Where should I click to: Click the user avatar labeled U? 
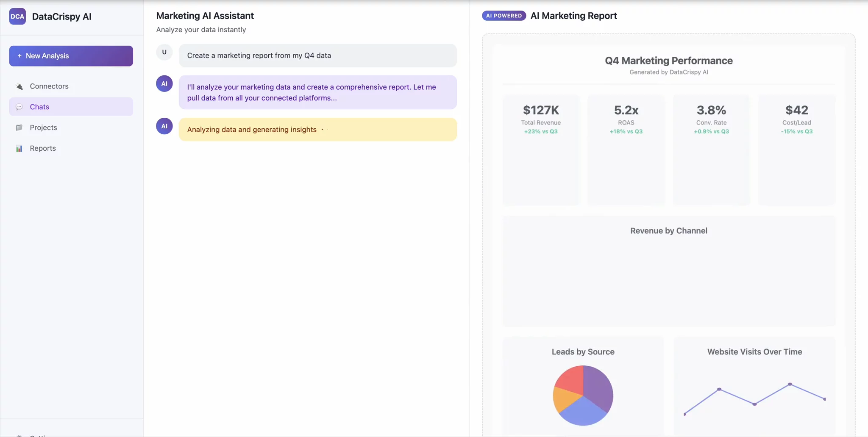(x=164, y=53)
